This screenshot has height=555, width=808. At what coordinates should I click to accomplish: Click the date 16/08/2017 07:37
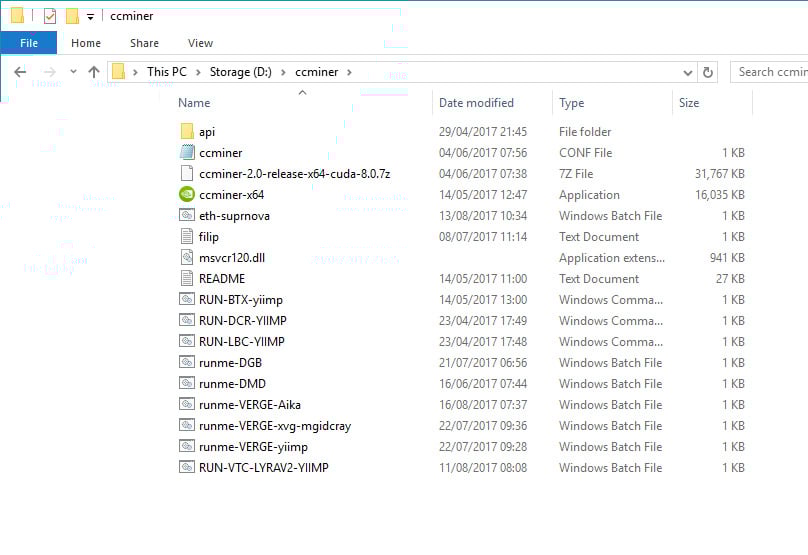click(483, 405)
